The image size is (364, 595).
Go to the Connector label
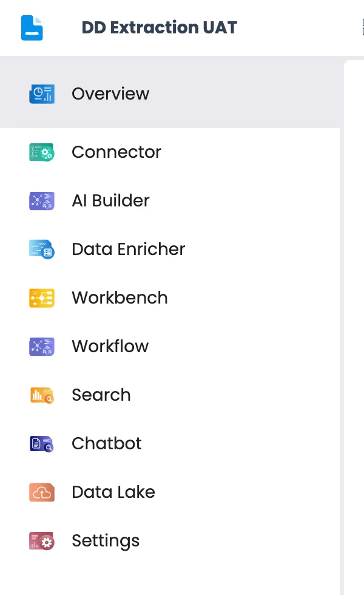click(x=116, y=152)
